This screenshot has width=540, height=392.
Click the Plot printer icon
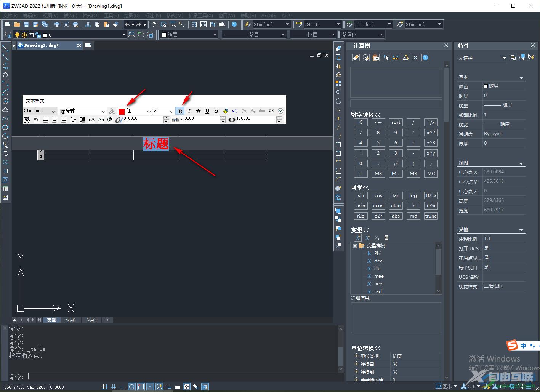tap(57, 24)
